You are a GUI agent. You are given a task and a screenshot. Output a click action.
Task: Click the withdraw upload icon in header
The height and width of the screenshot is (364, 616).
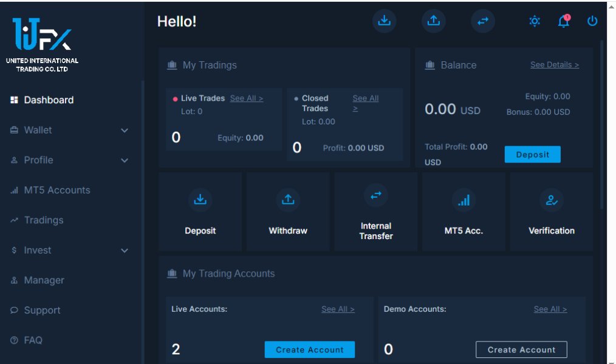pyautogui.click(x=433, y=21)
